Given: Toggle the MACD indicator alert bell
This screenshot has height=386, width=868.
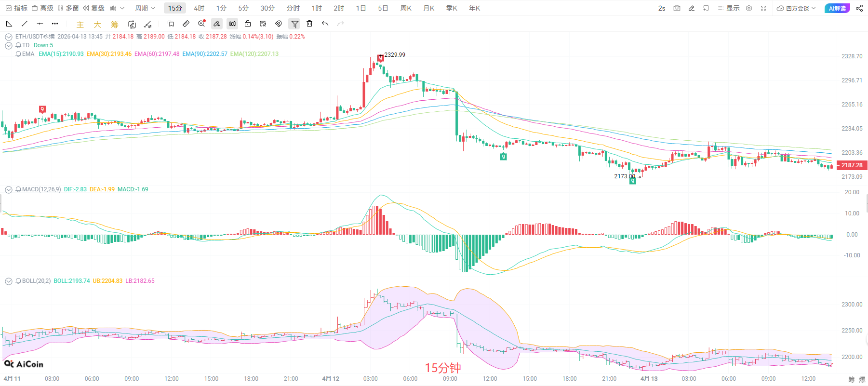Looking at the screenshot, I should point(18,189).
